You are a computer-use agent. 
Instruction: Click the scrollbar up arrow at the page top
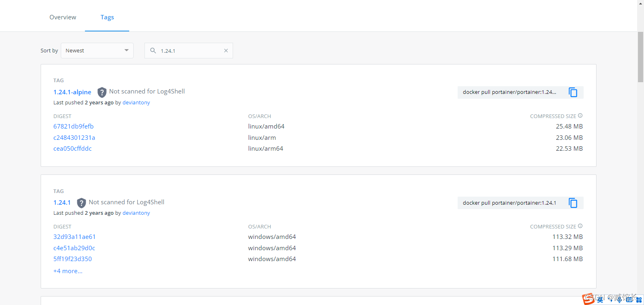[x=640, y=3]
